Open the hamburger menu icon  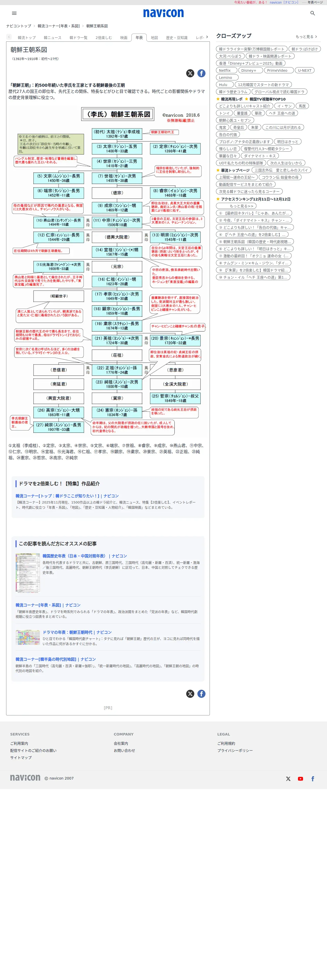point(15,13)
